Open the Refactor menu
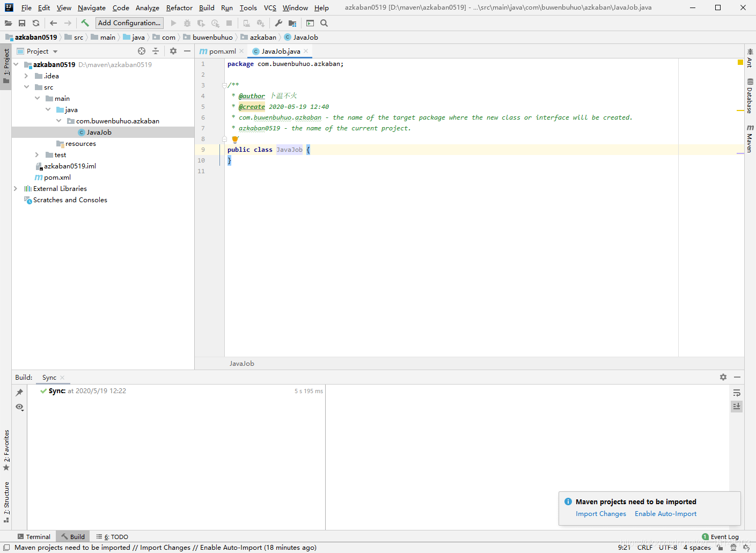756x553 pixels. 179,8
